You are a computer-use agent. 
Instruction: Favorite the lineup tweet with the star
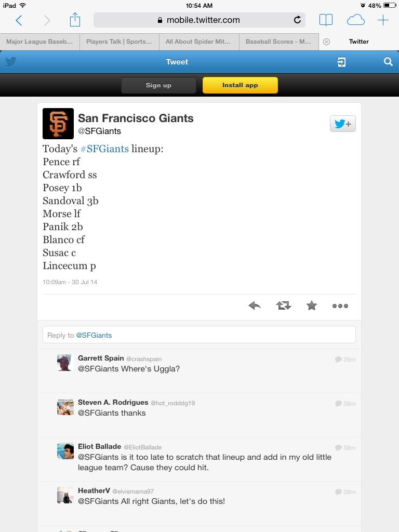coord(312,305)
